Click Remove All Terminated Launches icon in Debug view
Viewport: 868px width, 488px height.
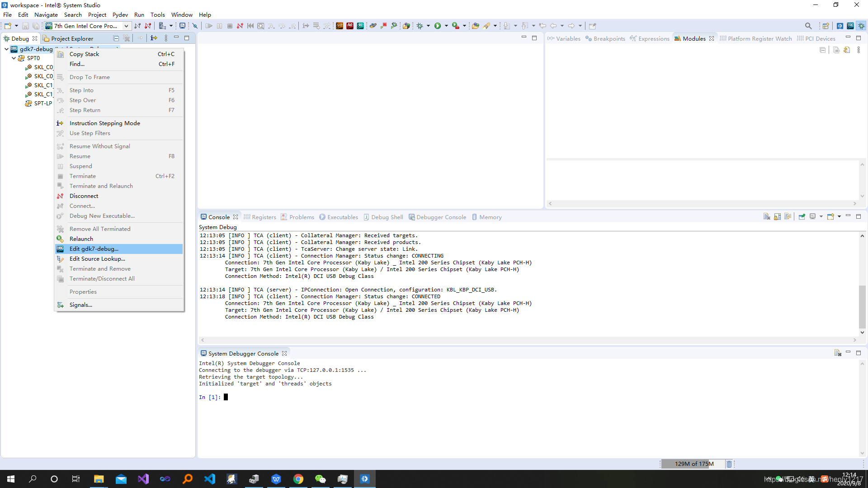coord(127,38)
